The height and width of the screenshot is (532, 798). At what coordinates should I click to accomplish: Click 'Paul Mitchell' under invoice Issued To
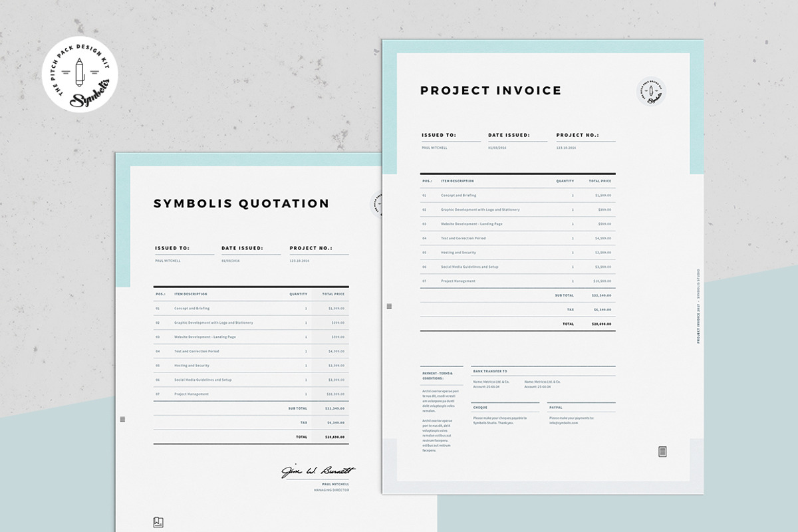(x=434, y=148)
